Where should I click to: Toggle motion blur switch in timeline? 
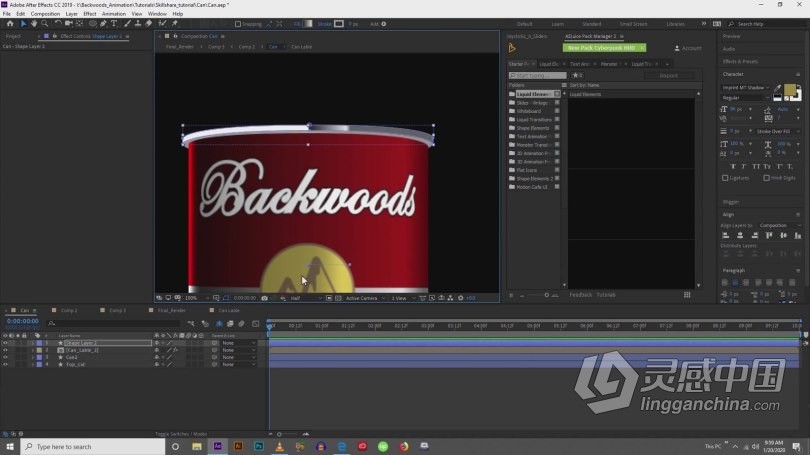(x=241, y=324)
